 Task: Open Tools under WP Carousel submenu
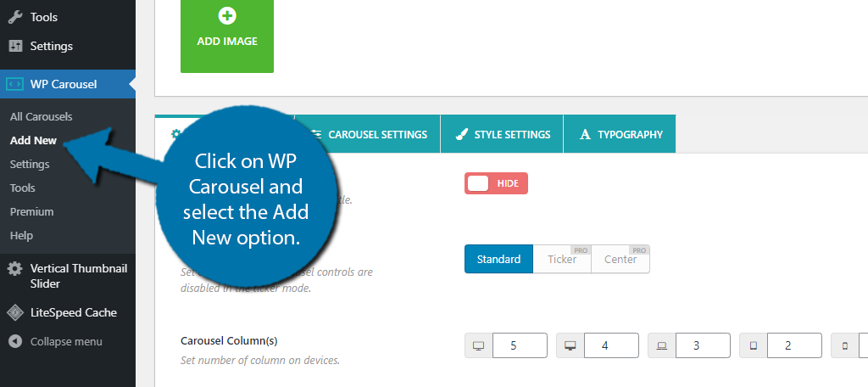23,188
